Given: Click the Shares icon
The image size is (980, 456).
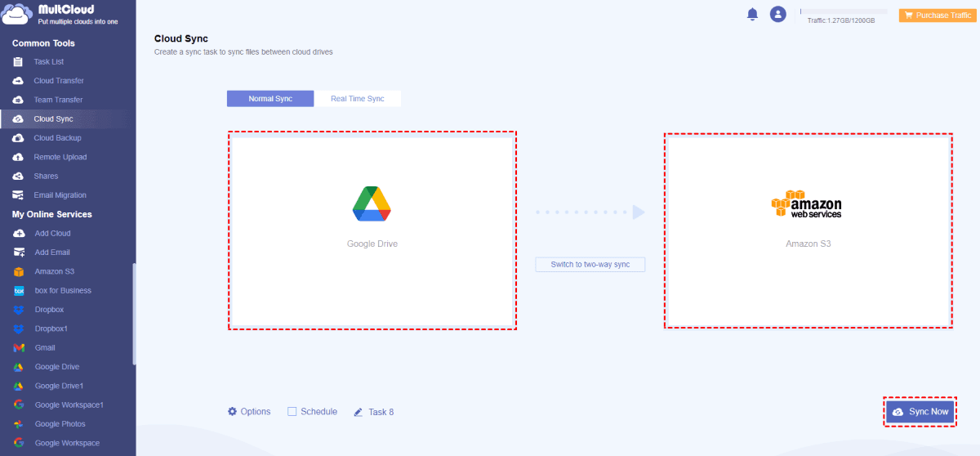Looking at the screenshot, I should pyautogui.click(x=18, y=176).
